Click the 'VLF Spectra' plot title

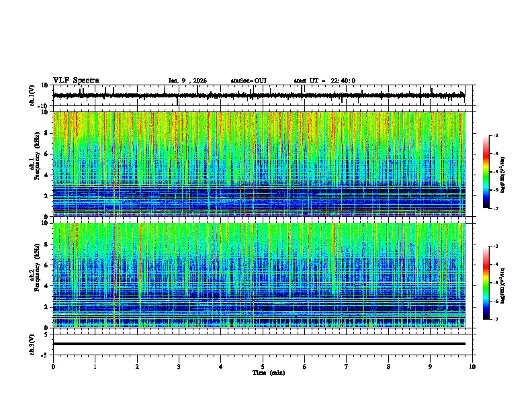point(76,81)
